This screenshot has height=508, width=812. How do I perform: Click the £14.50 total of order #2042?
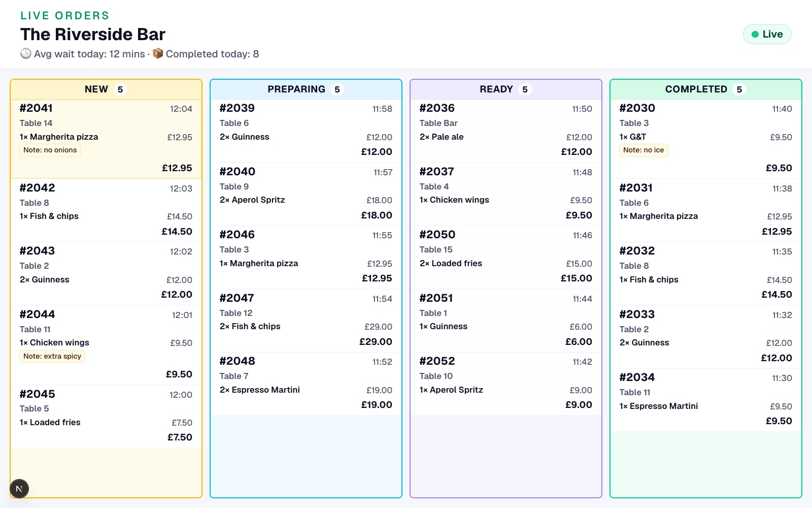177,232
